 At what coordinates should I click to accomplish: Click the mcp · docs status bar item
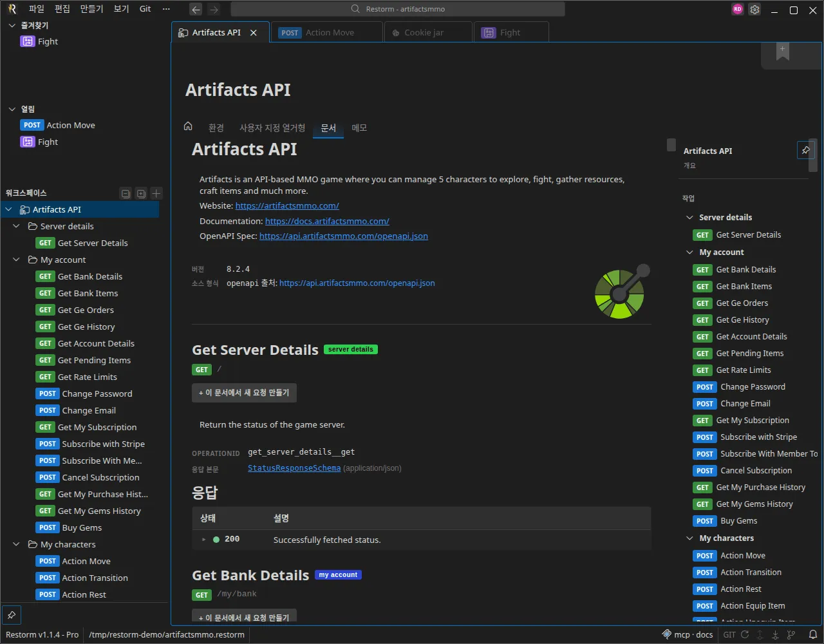coord(688,634)
